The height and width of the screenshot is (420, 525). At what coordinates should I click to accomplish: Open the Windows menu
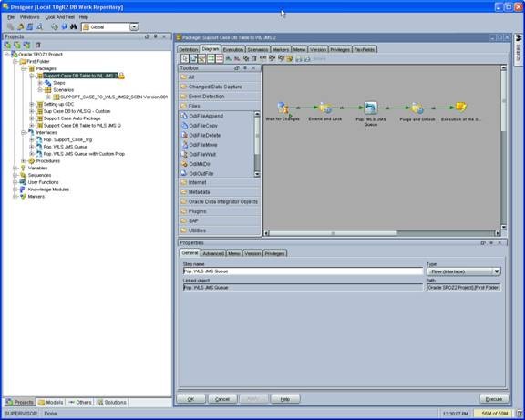point(29,17)
